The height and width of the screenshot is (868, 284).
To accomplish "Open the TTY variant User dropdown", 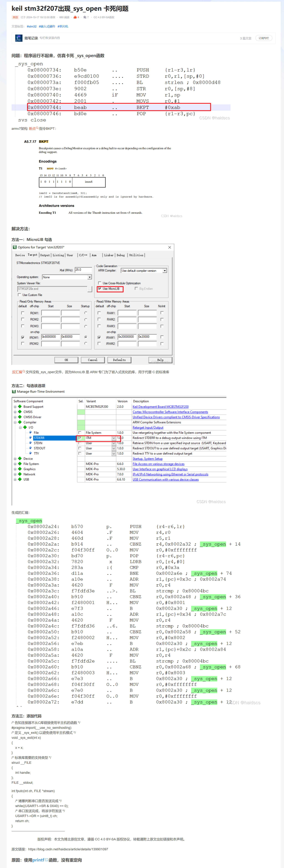I will point(114,453).
